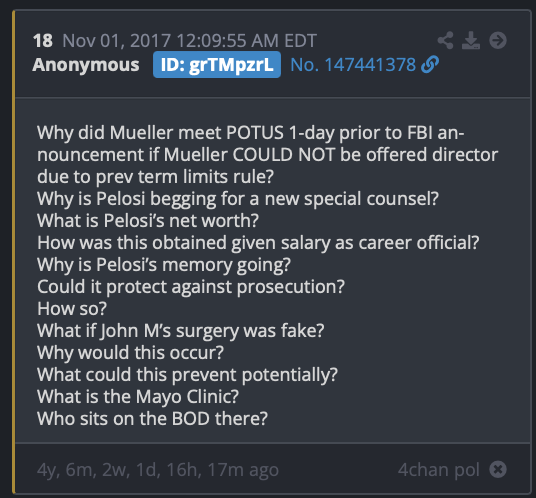Click the line asking Pelosi's net worth

pyautogui.click(x=148, y=220)
